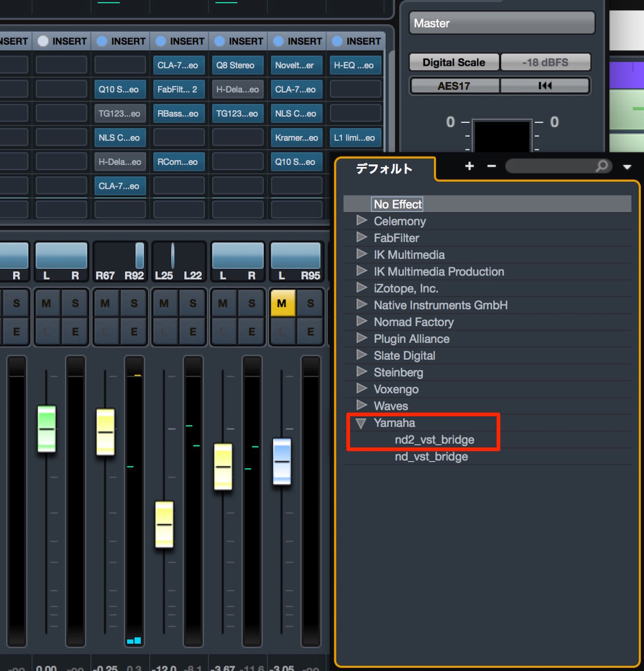Click the Digital Scale button
This screenshot has width=644, height=671.
coord(454,62)
